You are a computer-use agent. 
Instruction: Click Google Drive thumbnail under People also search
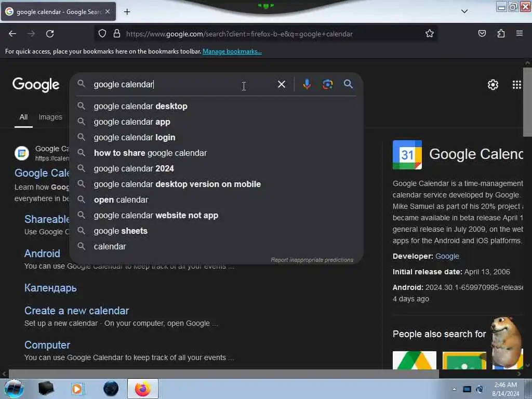(x=414, y=361)
